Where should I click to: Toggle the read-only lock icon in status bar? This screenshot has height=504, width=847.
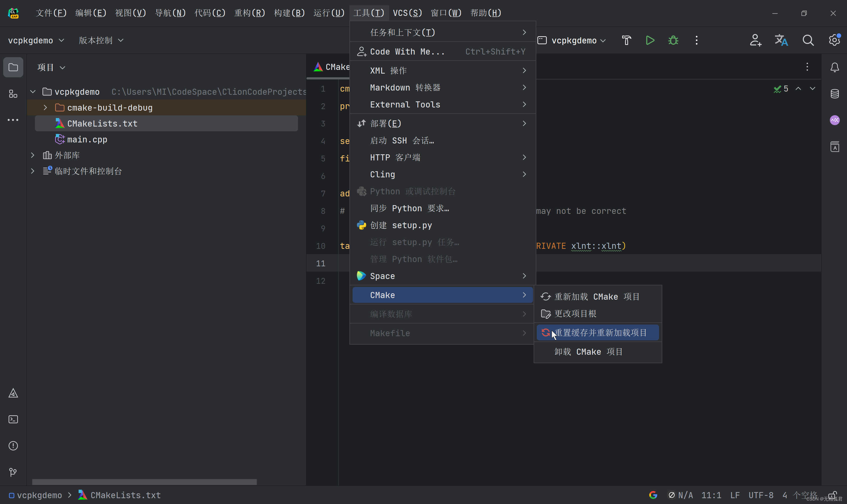832,495
